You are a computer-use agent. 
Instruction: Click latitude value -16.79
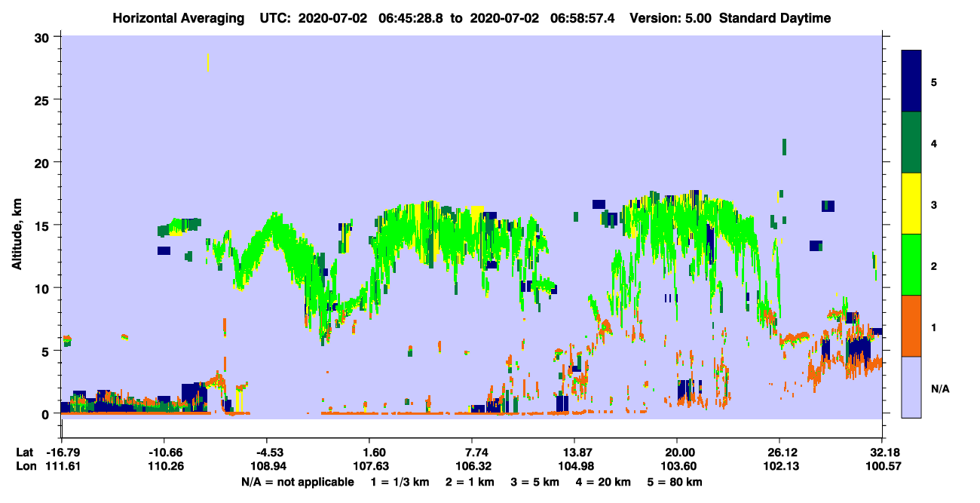coord(62,452)
